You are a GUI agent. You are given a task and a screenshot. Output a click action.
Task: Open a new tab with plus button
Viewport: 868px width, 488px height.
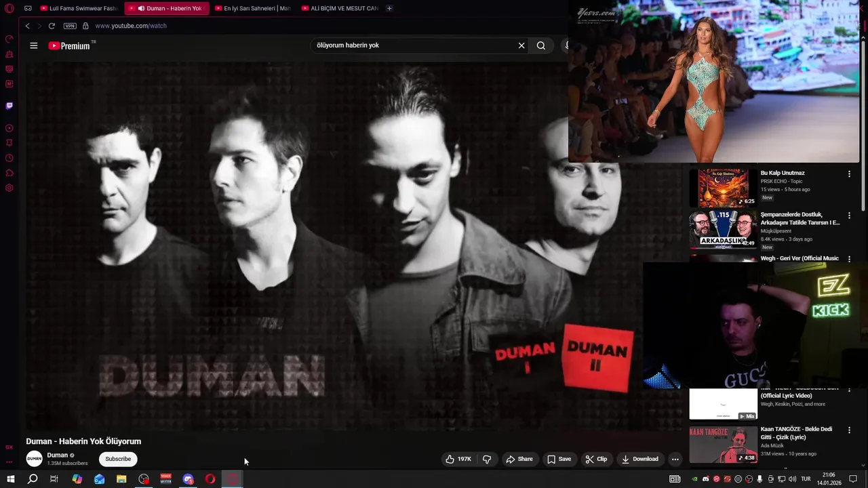(x=389, y=8)
